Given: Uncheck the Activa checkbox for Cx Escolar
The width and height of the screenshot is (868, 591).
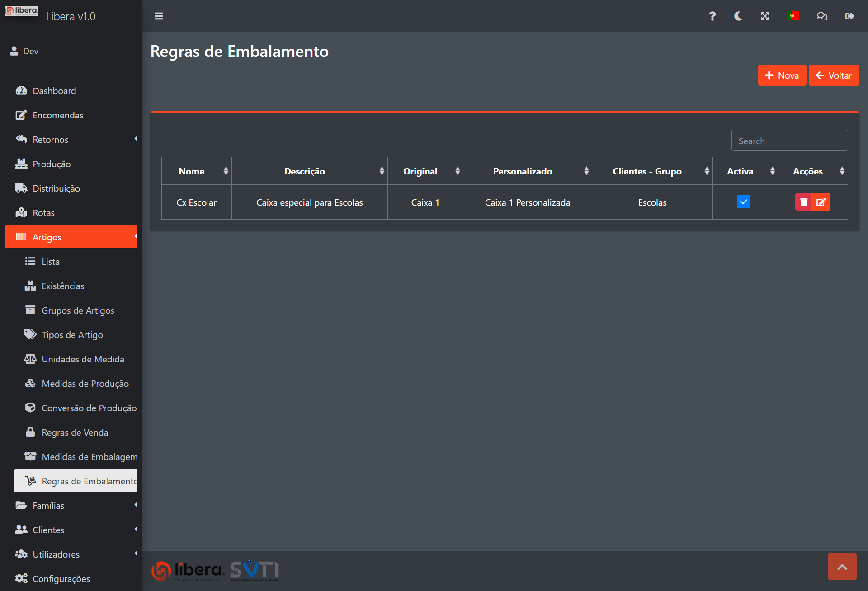Looking at the screenshot, I should coord(743,202).
